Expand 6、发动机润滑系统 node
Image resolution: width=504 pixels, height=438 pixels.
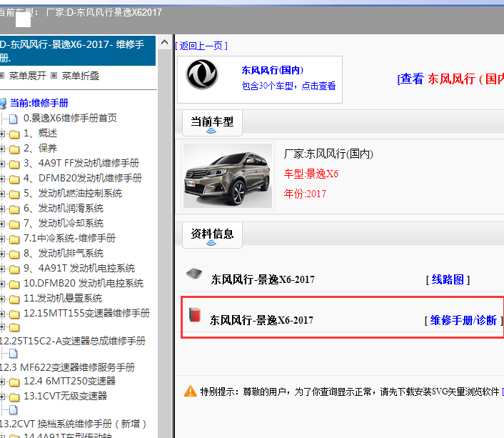[2, 209]
